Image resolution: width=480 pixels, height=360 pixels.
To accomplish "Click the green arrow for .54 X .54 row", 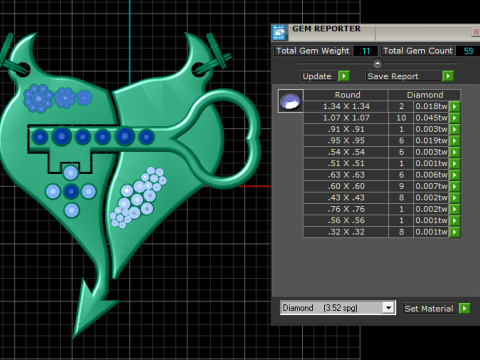I will point(454,152).
